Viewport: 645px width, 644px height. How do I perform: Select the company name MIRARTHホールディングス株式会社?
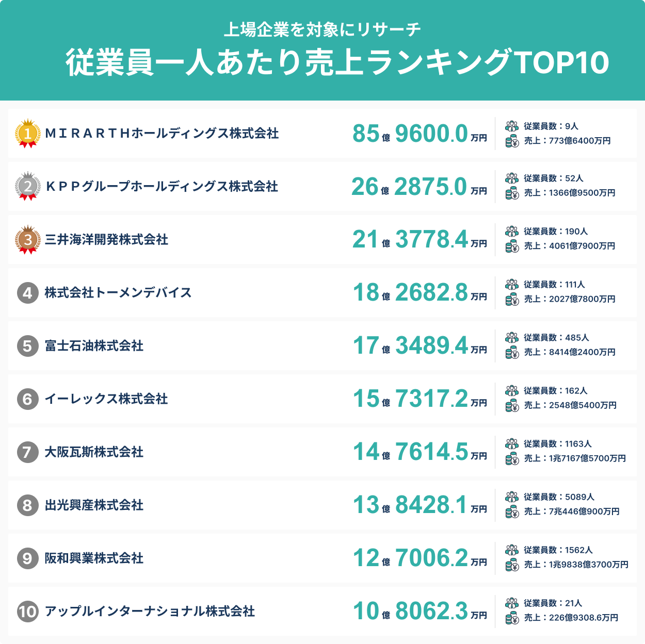(162, 134)
